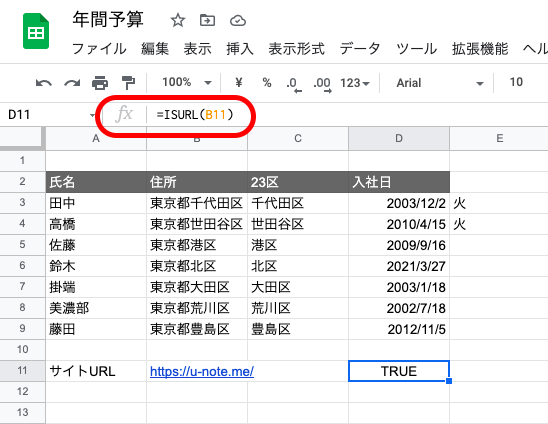
Task: Activate the paint format tool
Action: pos(128,83)
